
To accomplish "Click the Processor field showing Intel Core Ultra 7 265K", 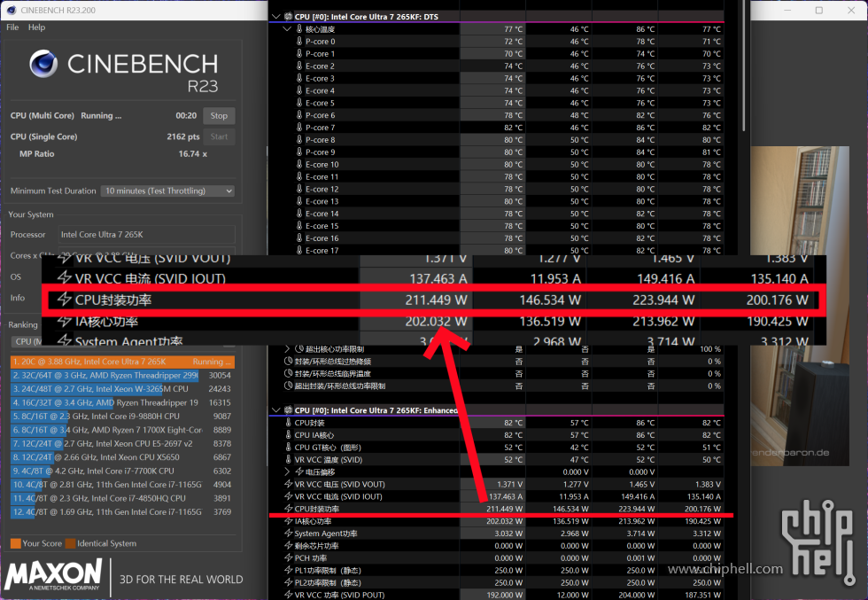I will pos(147,234).
